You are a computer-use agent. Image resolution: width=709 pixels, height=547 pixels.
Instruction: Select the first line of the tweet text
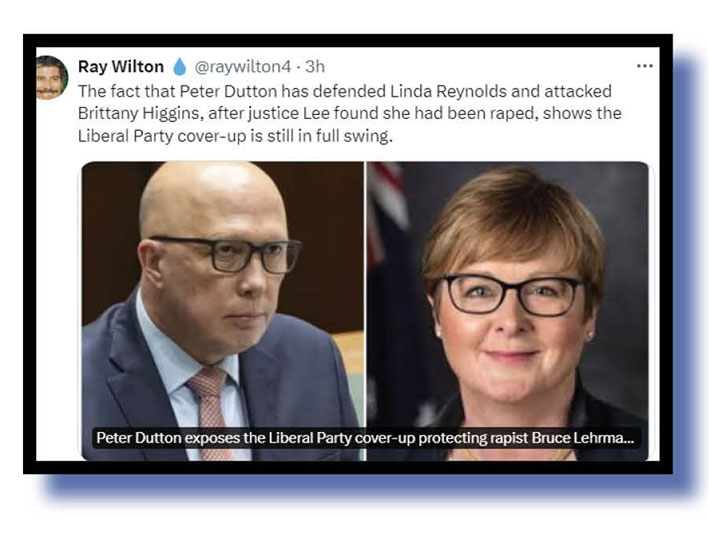point(345,91)
